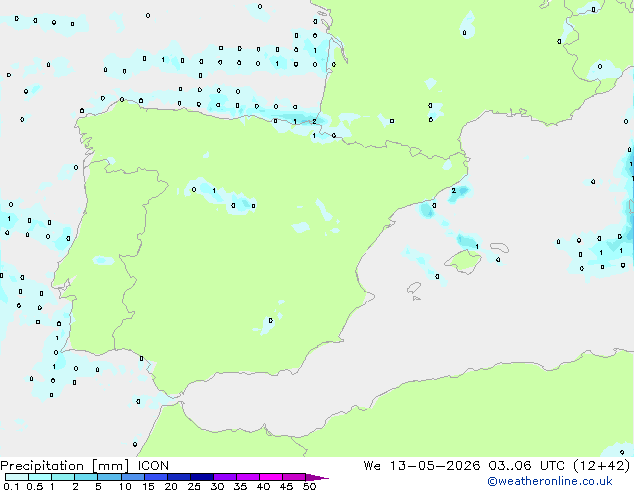Screen dimensions: 634x490
Task: Click the date 'We 13-05-2026' text
Action: click(x=422, y=466)
